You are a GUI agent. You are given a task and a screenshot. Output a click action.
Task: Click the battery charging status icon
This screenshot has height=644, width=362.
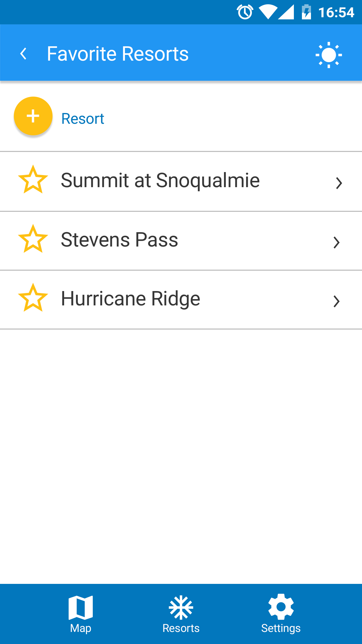[306, 12]
